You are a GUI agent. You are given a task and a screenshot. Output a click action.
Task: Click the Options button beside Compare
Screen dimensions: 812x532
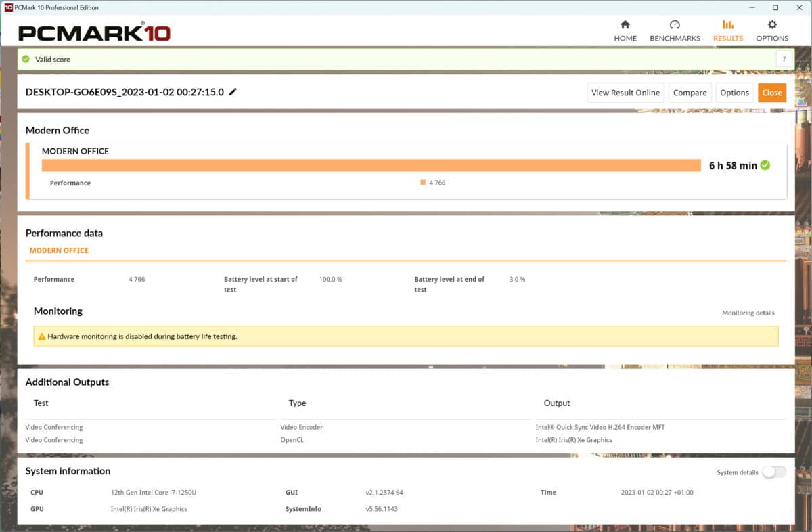point(734,93)
